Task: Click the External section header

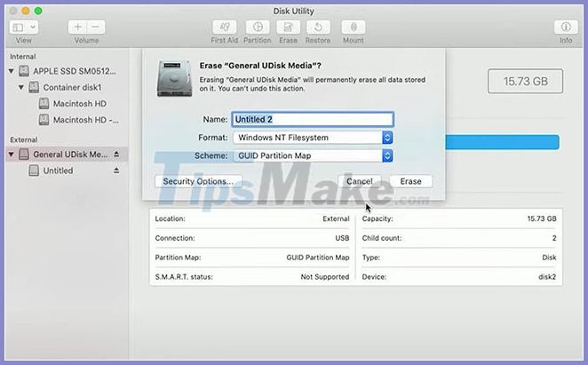Action: click(24, 140)
